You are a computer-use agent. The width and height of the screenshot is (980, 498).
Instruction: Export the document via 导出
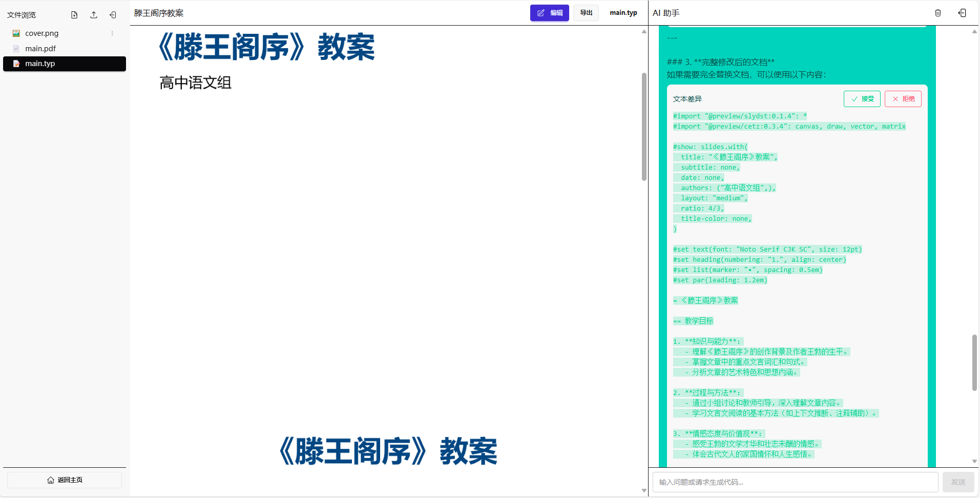click(586, 12)
